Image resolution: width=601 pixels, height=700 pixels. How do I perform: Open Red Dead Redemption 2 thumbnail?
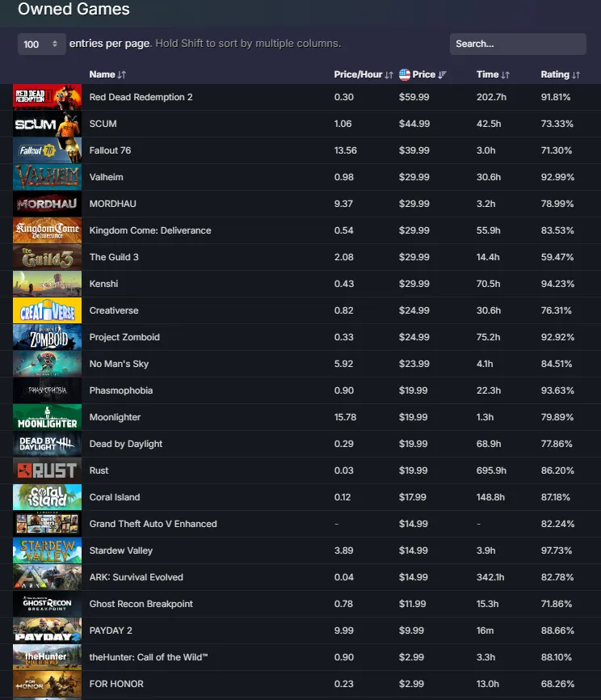pos(48,97)
